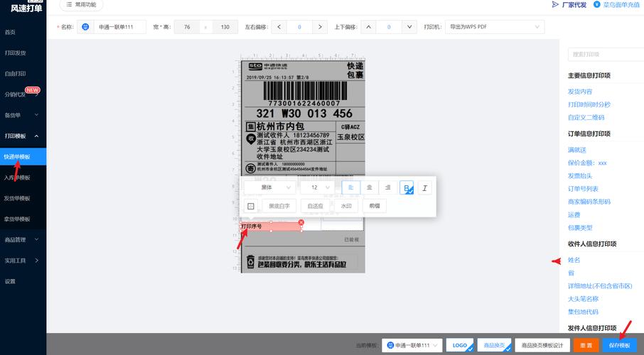Expand 备货单 sidebar section
The width and height of the screenshot is (644, 355).
click(21, 115)
